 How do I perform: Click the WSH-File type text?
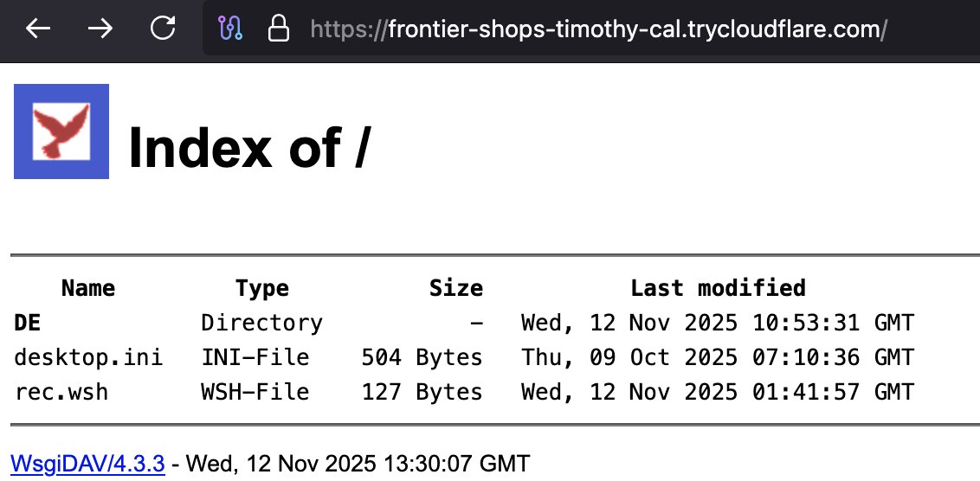[255, 392]
